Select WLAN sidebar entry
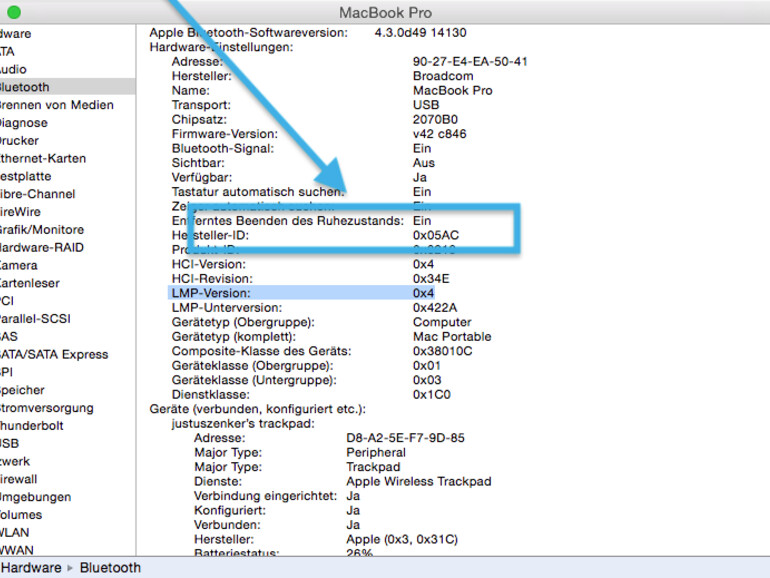This screenshot has height=578, width=770. pyautogui.click(x=15, y=533)
